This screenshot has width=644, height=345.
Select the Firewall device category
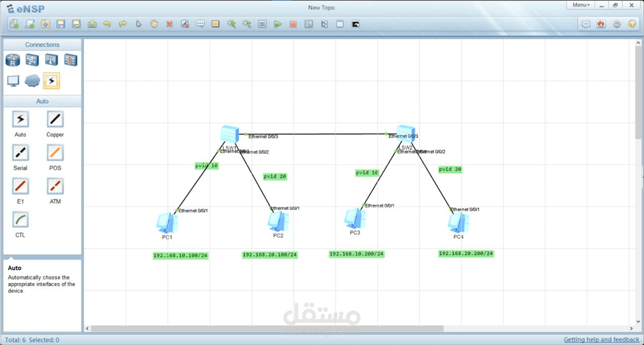point(70,60)
